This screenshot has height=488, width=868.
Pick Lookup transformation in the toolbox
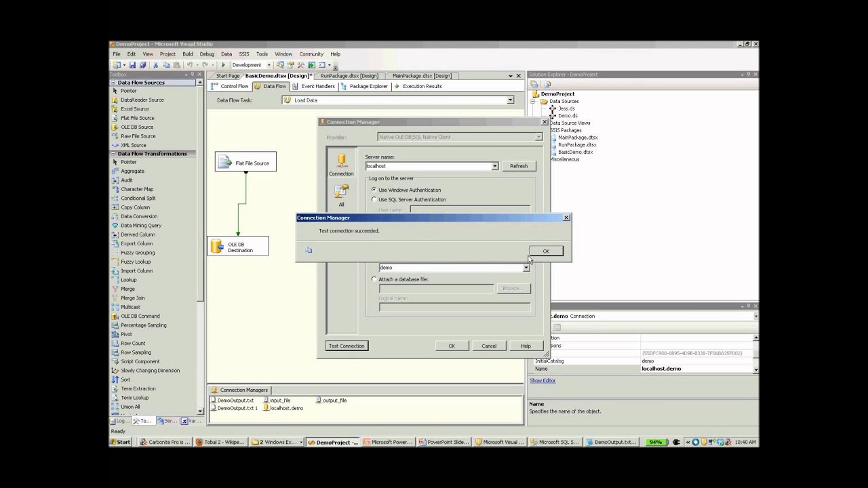[128, 280]
